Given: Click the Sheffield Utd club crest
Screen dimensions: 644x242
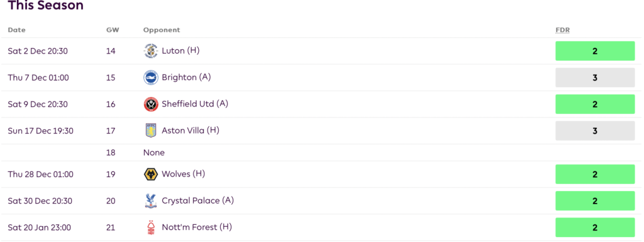Looking at the screenshot, I should point(151,104).
